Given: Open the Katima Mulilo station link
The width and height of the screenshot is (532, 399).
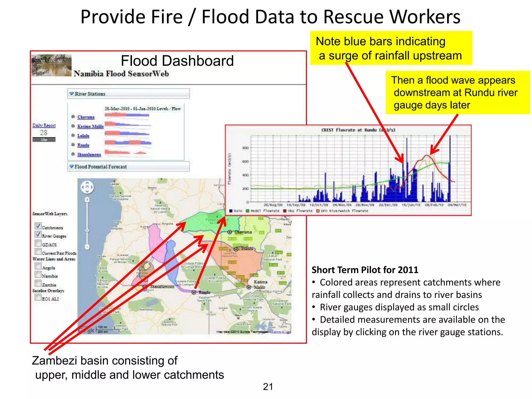Looking at the screenshot, I should tap(90, 126).
